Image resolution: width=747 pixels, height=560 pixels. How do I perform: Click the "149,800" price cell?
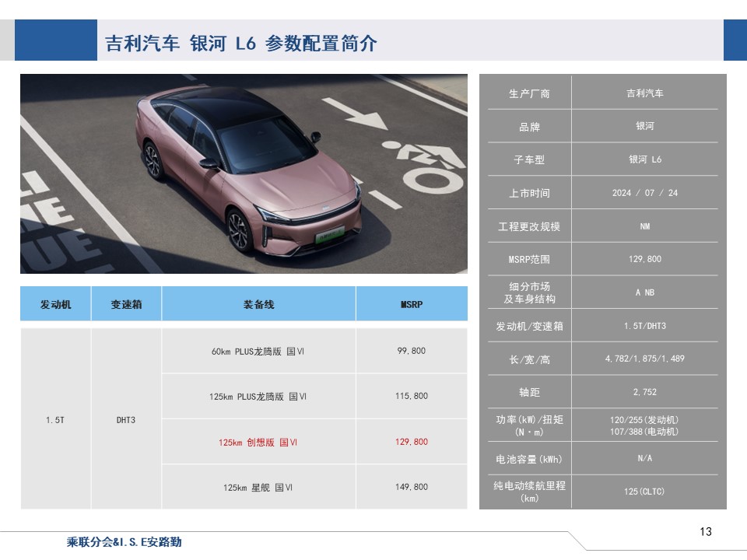[412, 487]
